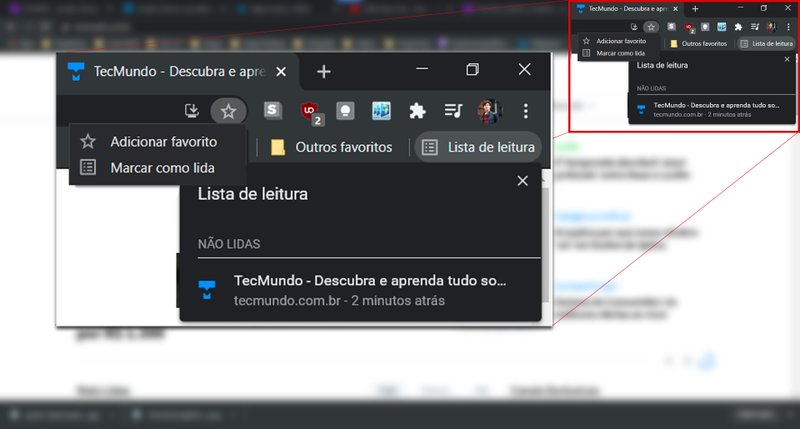Close the enlarged TecMundo tab
Viewport: 800px width, 429px height.
(x=281, y=72)
